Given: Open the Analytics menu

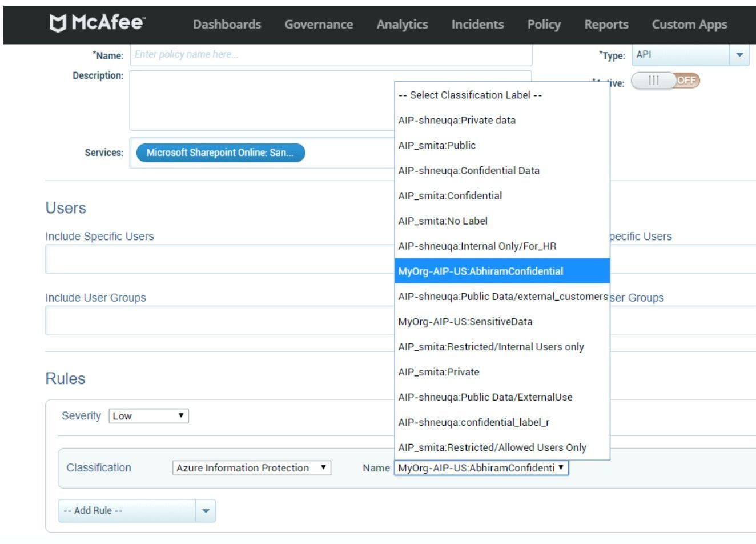Looking at the screenshot, I should coord(401,24).
